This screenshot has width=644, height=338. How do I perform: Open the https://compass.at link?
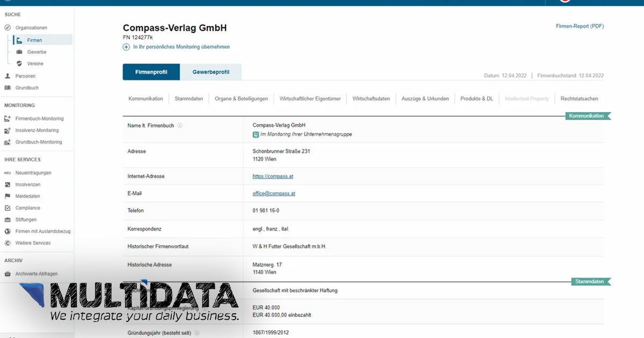click(x=273, y=176)
